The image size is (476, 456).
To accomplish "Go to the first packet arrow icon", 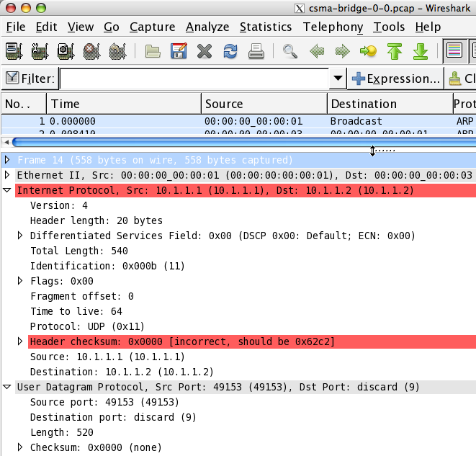I will [x=395, y=51].
